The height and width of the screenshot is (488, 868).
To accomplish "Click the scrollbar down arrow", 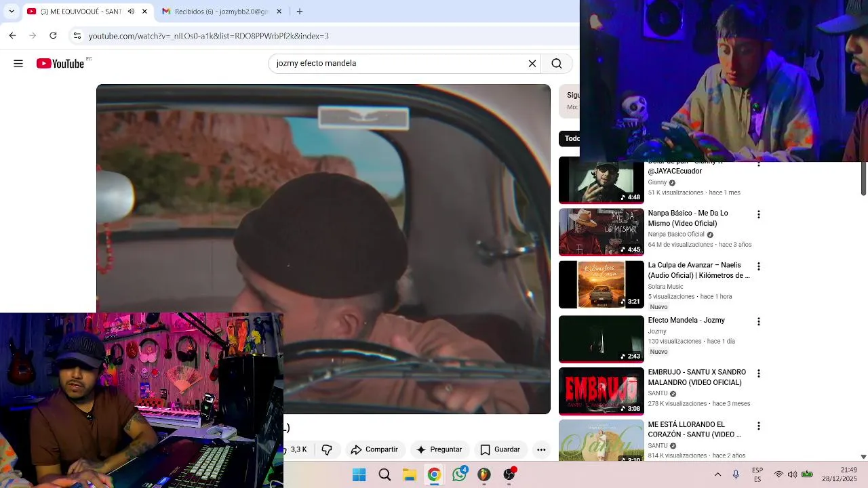I will (863, 457).
